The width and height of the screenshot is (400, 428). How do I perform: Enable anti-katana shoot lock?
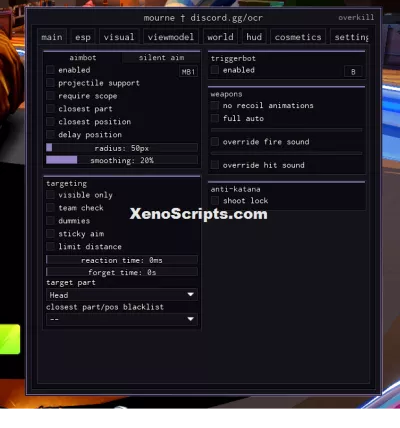pos(215,201)
